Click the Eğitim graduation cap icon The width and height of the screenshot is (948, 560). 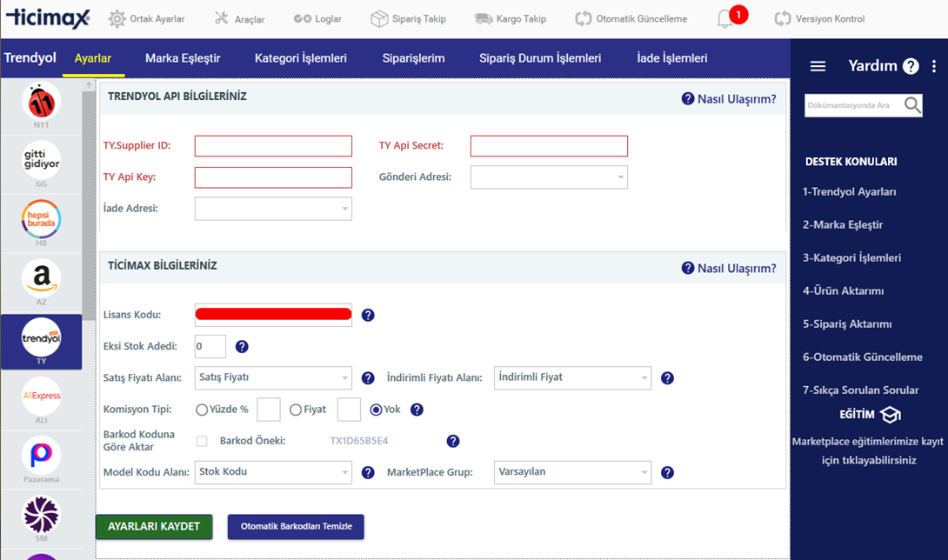pyautogui.click(x=890, y=415)
